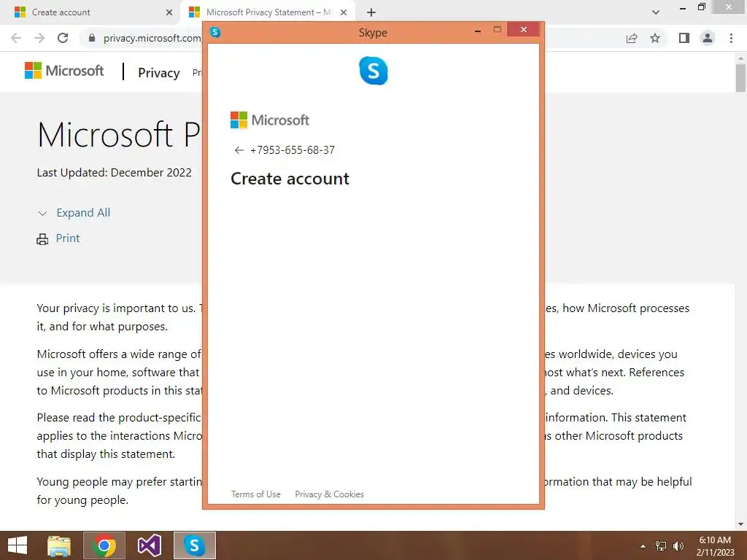Bookmark this page with the star icon
747x560 pixels.
(655, 38)
